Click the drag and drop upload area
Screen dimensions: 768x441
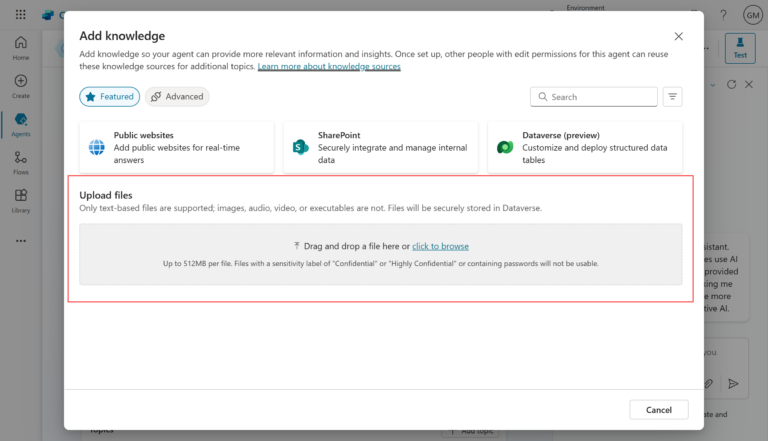[x=381, y=254]
